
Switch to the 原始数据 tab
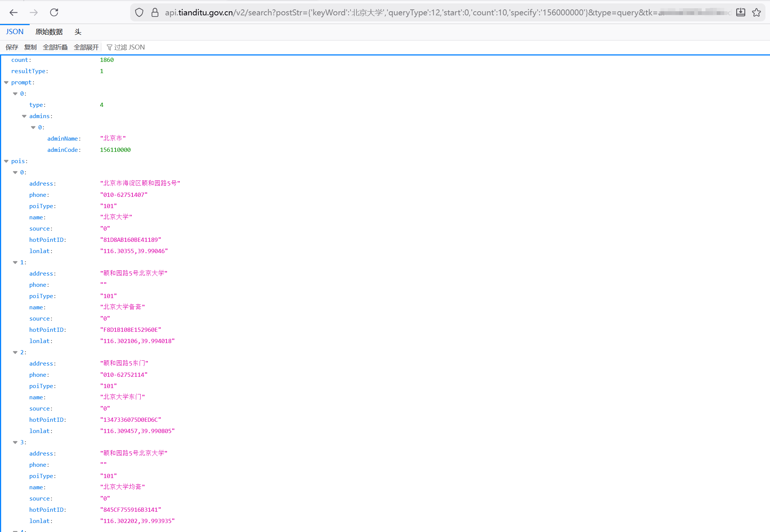[49, 32]
